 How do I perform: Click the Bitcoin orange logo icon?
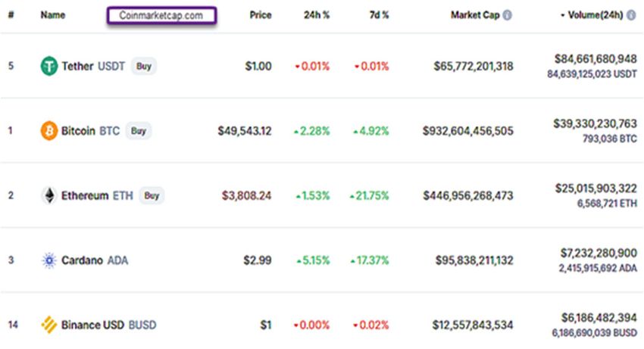pos(48,131)
